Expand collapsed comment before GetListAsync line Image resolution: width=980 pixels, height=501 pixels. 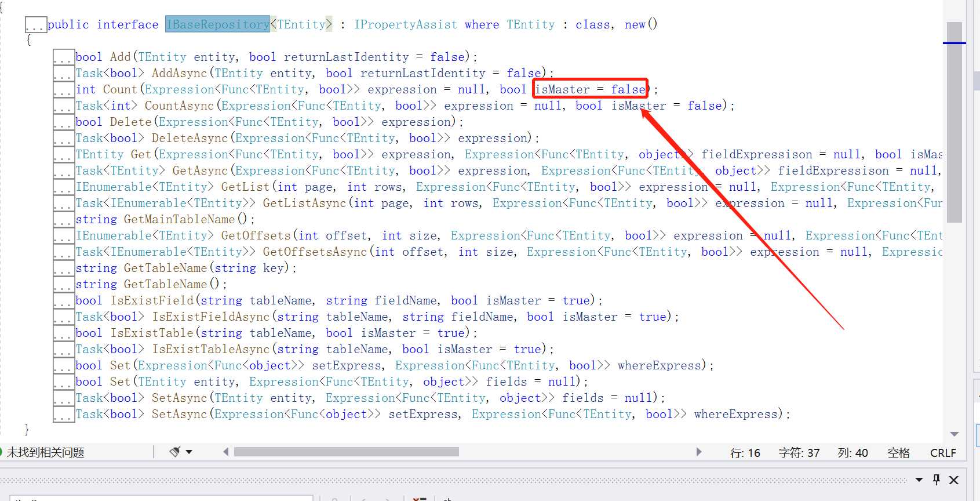click(64, 204)
